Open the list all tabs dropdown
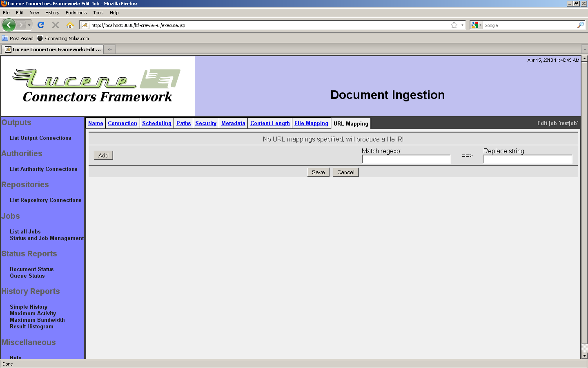Image resolution: width=588 pixels, height=368 pixels. tap(584, 49)
